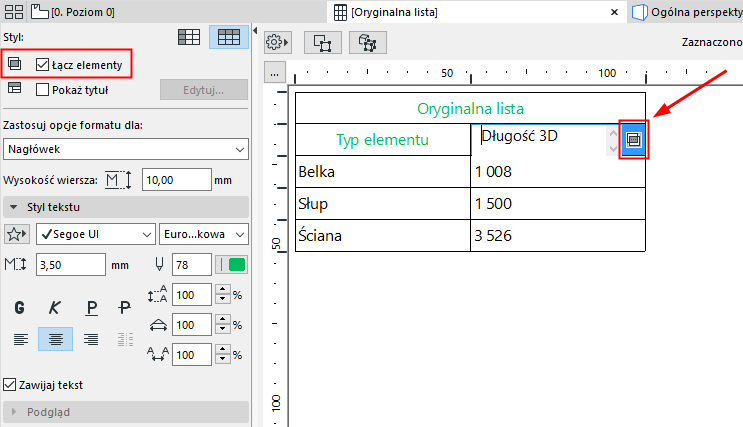Click the merge elements icon beside Łącz elementy
The image size is (743, 427).
[15, 64]
